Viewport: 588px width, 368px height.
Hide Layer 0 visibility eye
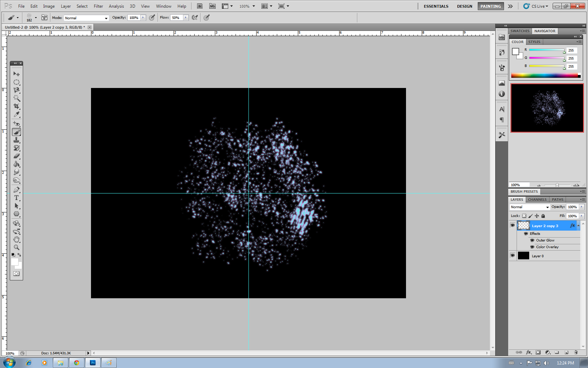(x=512, y=255)
